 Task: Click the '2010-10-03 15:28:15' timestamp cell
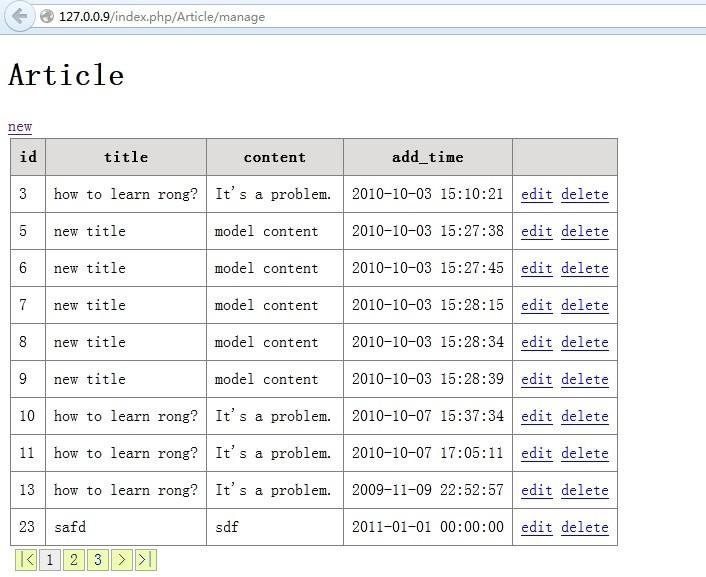click(428, 305)
